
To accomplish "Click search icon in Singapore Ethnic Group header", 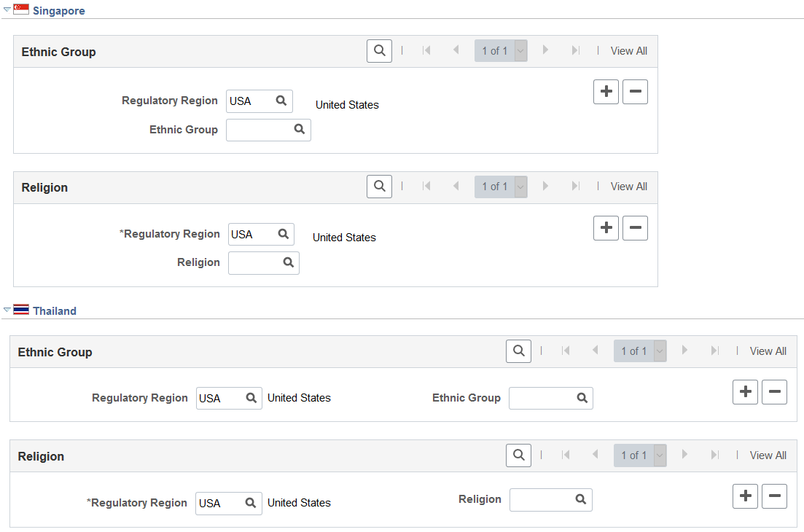I will 380,51.
